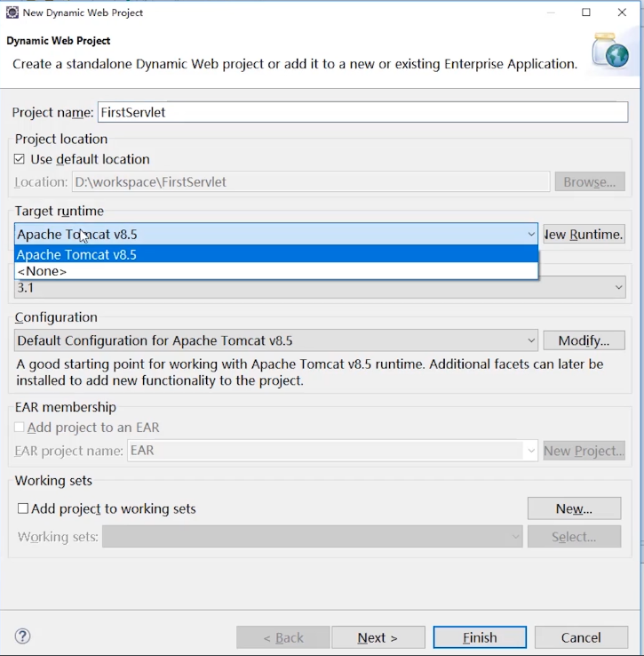
Task: Choose Apache Tomcat v8.5 in runtime list
Action: [x=276, y=254]
